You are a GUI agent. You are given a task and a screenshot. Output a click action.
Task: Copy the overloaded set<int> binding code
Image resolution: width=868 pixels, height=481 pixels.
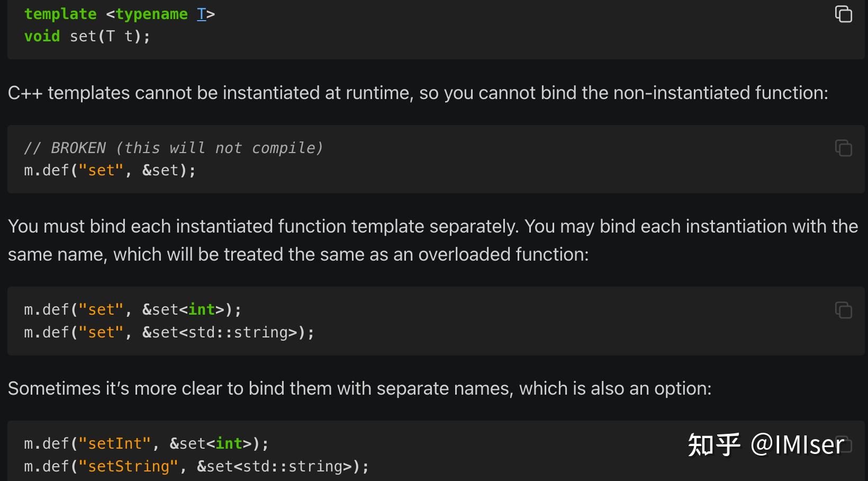pyautogui.click(x=843, y=310)
